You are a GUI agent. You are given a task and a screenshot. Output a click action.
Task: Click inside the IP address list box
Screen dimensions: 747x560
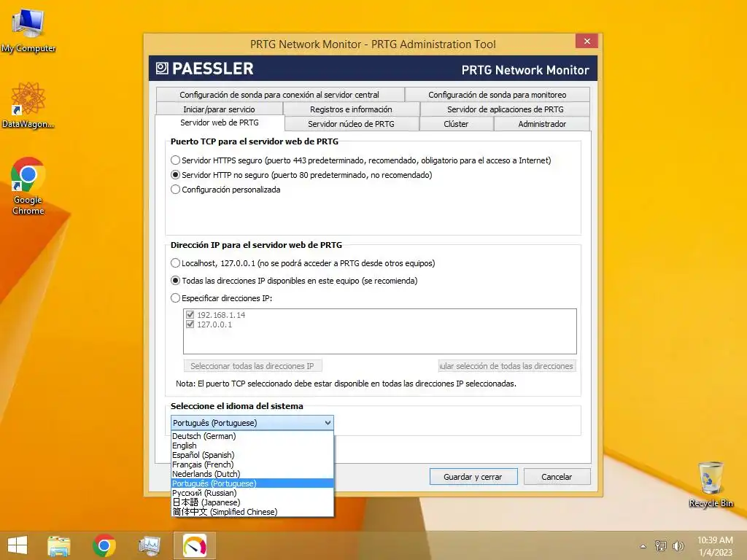point(379,332)
